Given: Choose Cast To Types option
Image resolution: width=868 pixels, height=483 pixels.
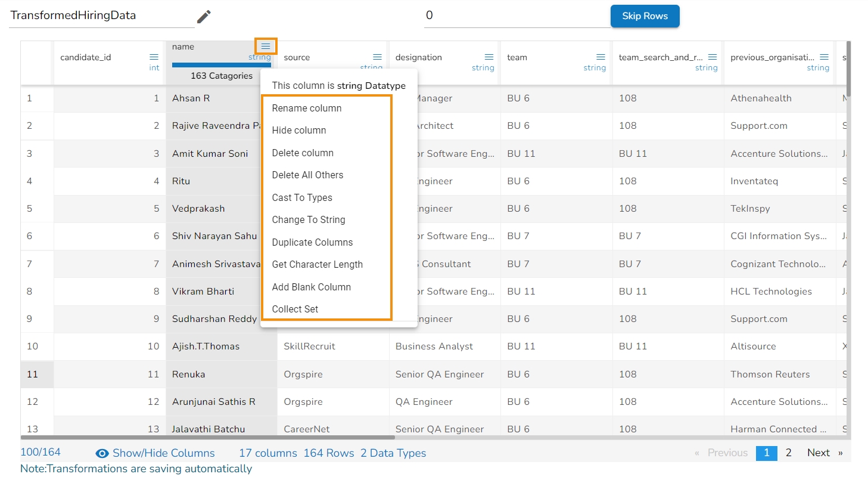Looking at the screenshot, I should click(x=302, y=197).
